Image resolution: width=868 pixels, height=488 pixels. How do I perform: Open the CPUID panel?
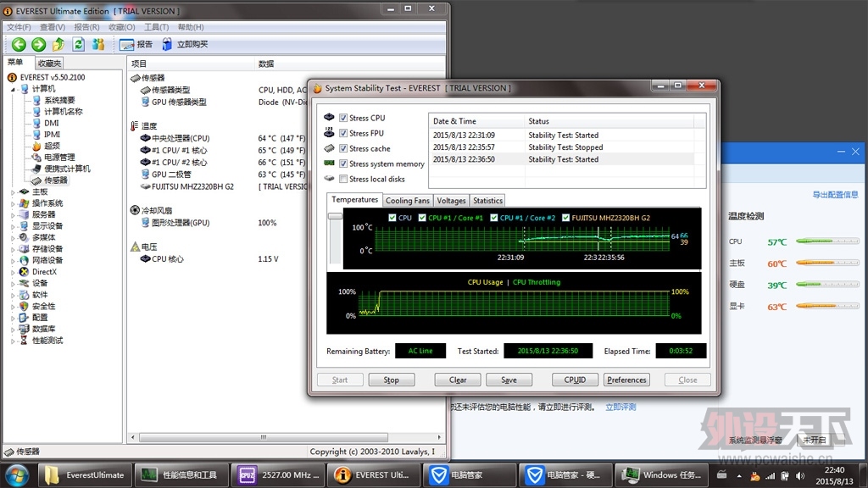tap(576, 380)
